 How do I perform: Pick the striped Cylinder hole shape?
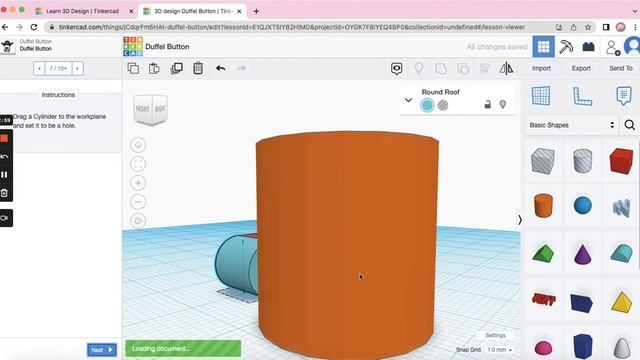tap(582, 160)
